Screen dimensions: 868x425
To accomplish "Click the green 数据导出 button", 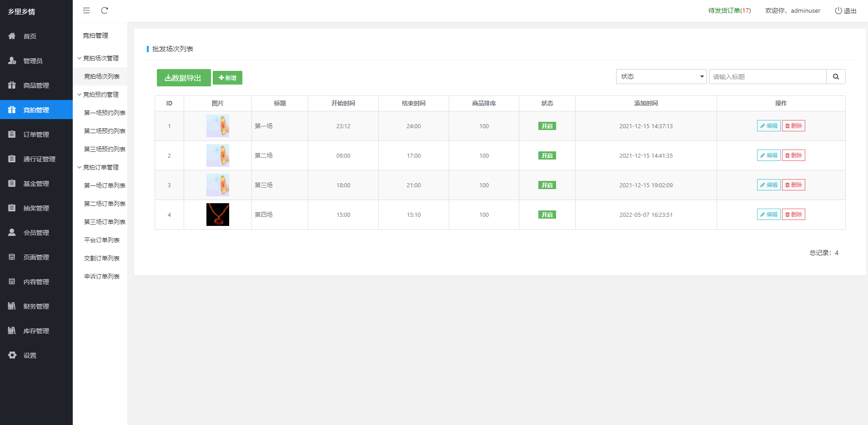I will (184, 78).
